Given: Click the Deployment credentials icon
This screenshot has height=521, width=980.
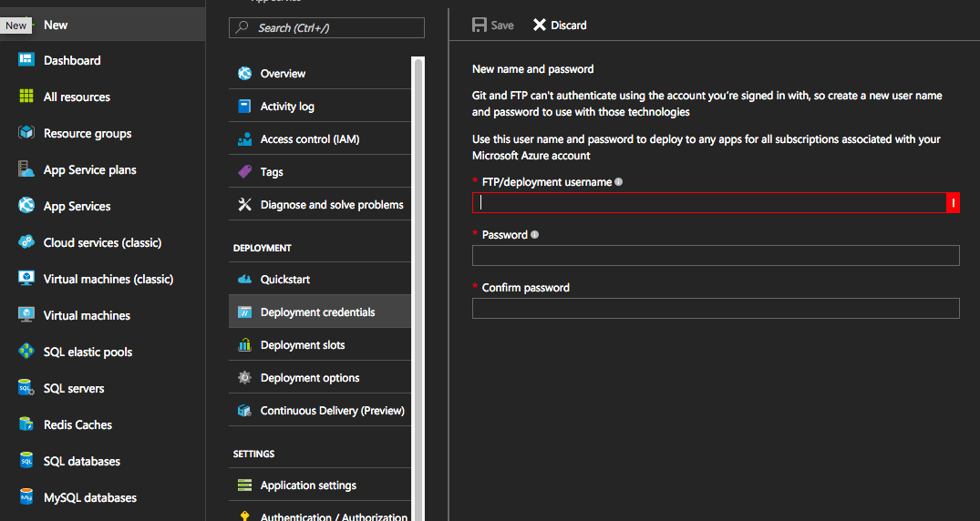Looking at the screenshot, I should pyautogui.click(x=245, y=312).
